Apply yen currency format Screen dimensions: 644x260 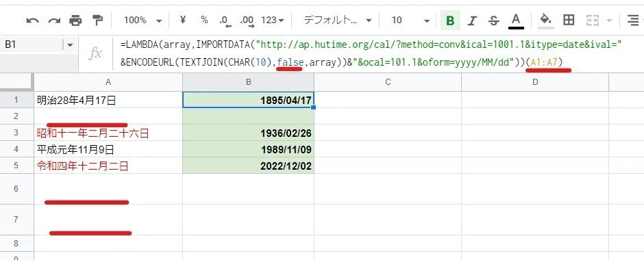click(x=183, y=20)
